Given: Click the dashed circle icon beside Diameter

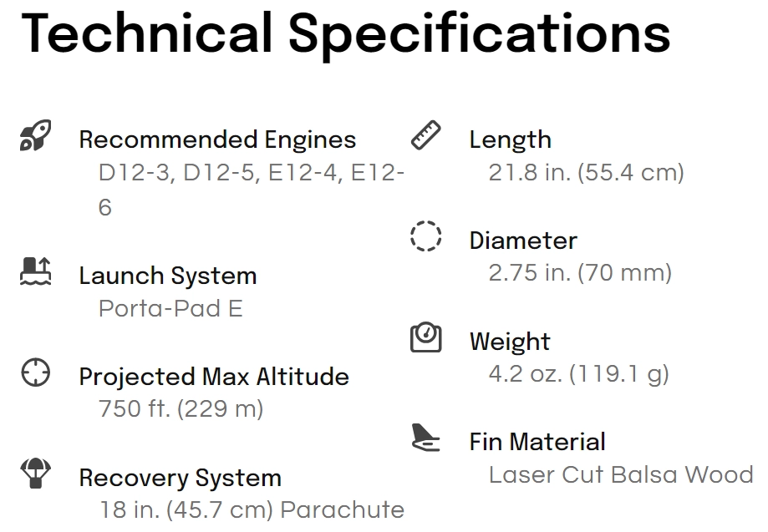Looking at the screenshot, I should [x=425, y=236].
